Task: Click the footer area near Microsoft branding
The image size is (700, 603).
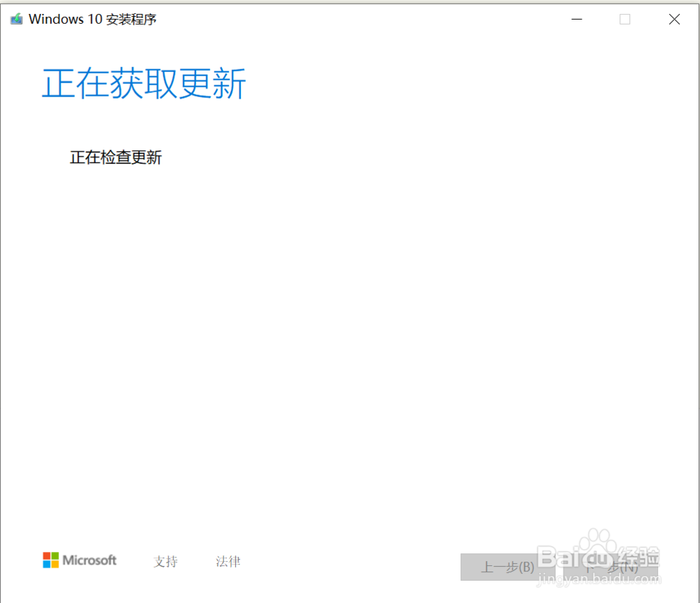Action: (x=79, y=560)
